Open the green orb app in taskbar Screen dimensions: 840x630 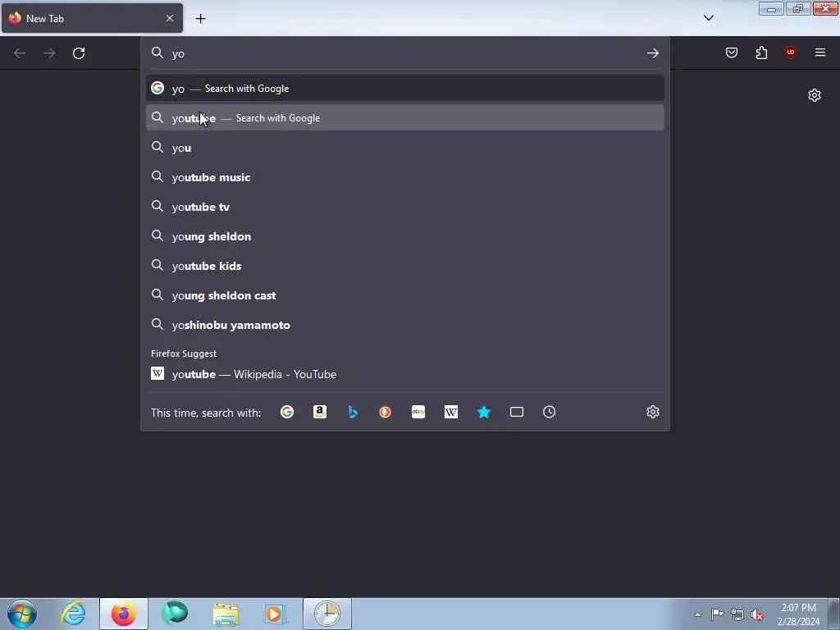tap(175, 614)
